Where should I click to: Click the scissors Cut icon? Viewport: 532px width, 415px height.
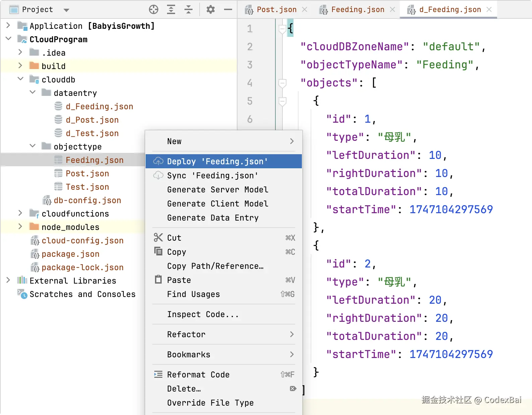click(158, 237)
